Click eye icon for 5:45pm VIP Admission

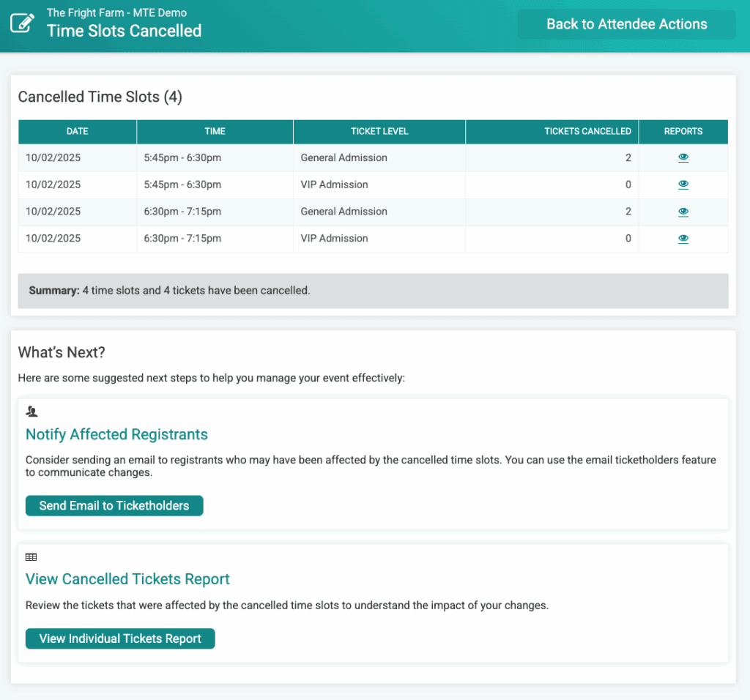click(x=683, y=185)
